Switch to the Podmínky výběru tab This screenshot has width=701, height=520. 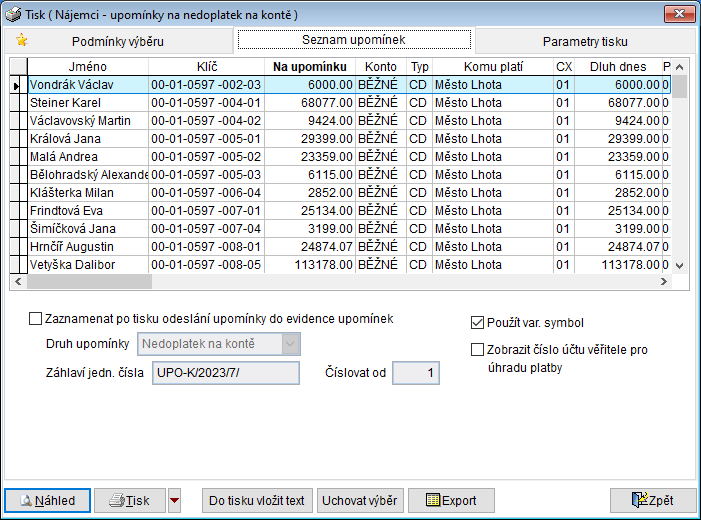[x=118, y=42]
